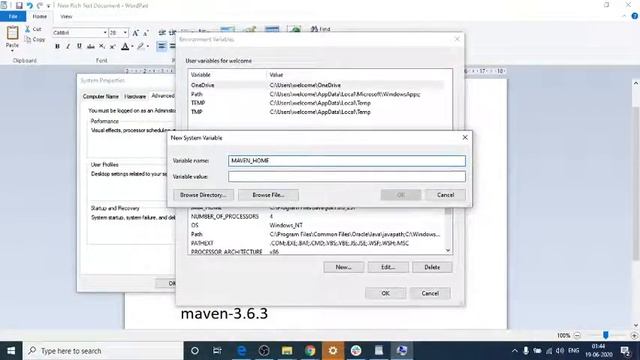Image resolution: width=640 pixels, height=360 pixels.
Task: Click the Redo arrow in WordPad toolbar
Action: [x=40, y=6]
